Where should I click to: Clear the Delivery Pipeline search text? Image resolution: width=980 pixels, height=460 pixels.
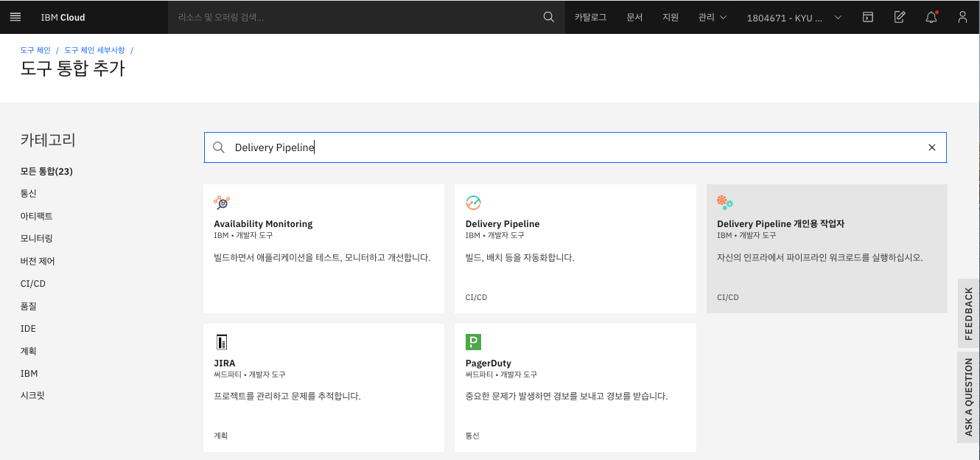pyautogui.click(x=931, y=147)
